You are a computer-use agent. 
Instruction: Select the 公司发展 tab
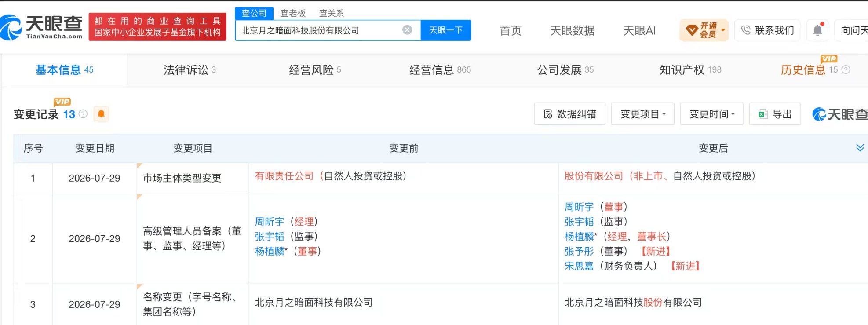(565, 70)
